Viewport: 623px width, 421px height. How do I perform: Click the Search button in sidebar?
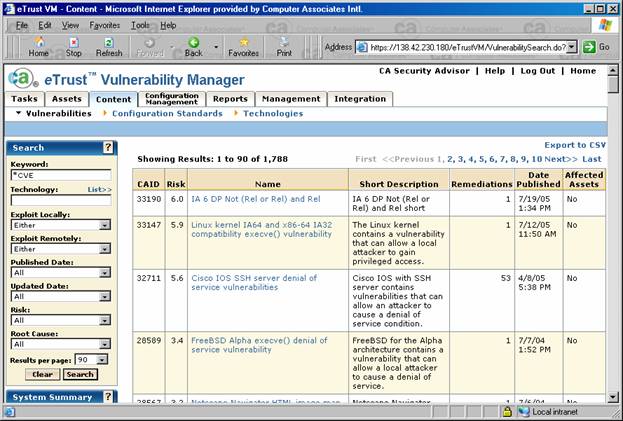coord(80,374)
